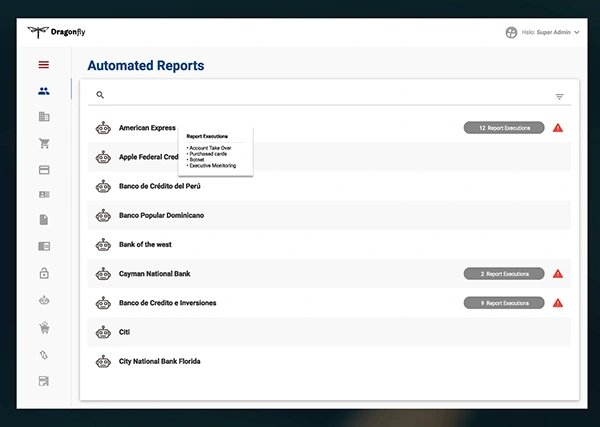
Task: Click Purchased cards in popup
Action: tap(207, 154)
